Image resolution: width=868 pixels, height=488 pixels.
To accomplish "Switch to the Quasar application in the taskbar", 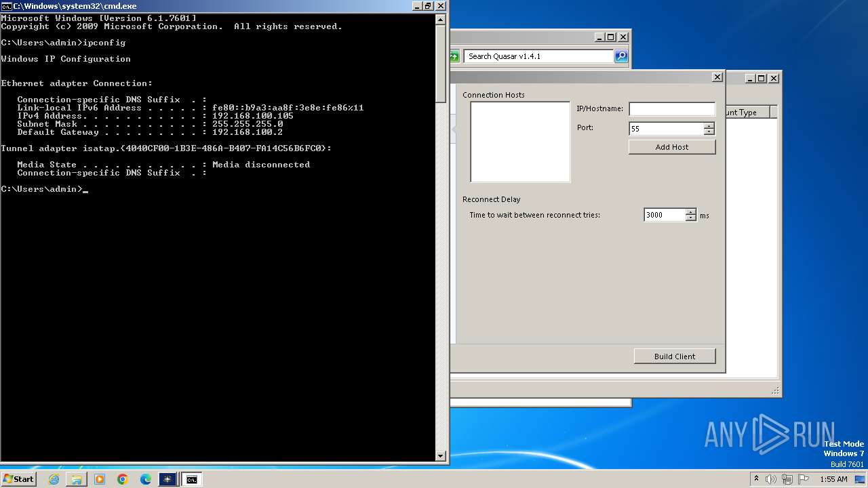I will click(x=168, y=479).
